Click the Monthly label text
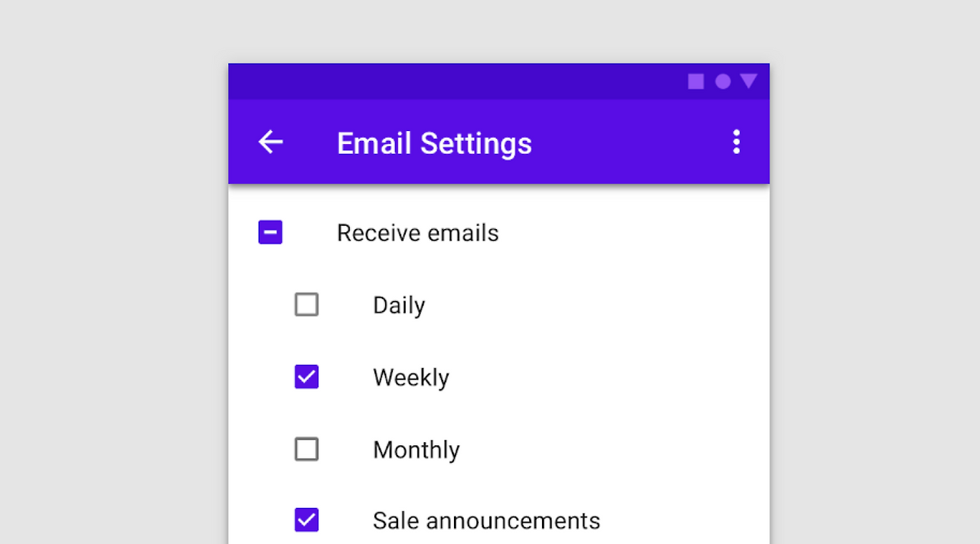Viewport: 980px width, 544px height. [416, 450]
